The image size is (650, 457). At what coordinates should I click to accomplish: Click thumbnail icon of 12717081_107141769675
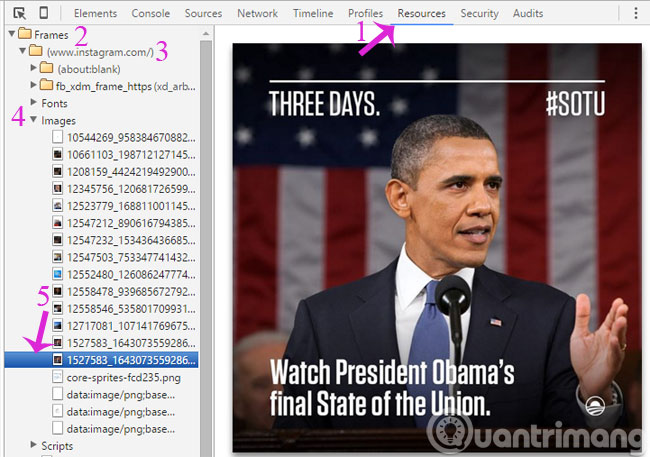58,326
